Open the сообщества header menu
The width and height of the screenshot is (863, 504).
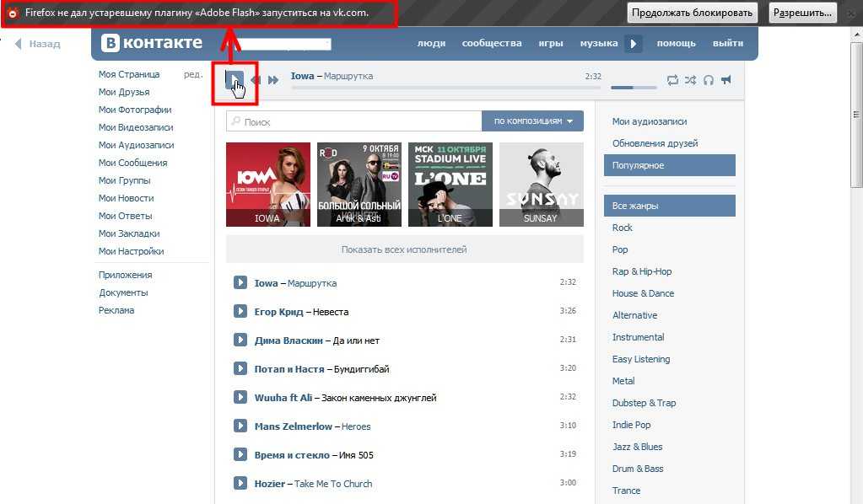(492, 44)
